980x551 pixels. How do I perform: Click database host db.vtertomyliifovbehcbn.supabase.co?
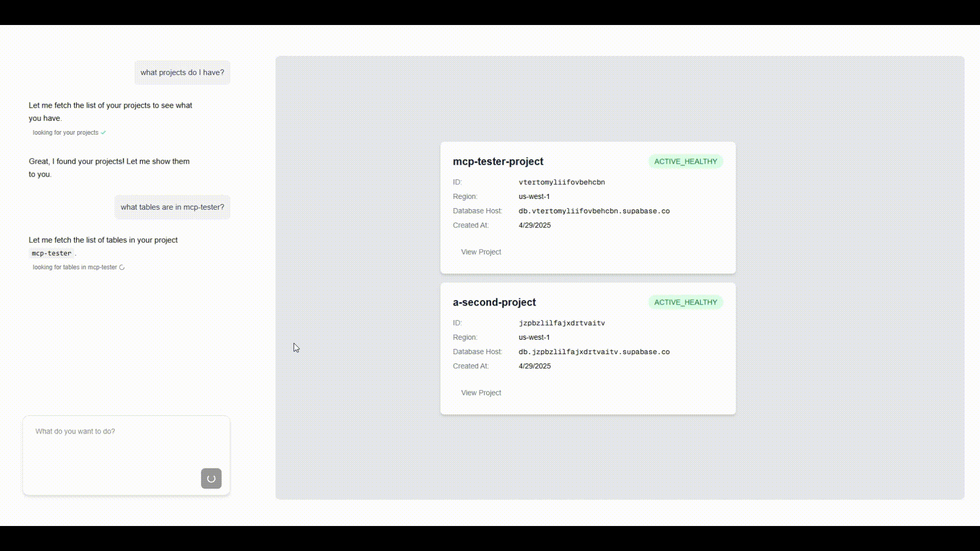click(x=594, y=211)
